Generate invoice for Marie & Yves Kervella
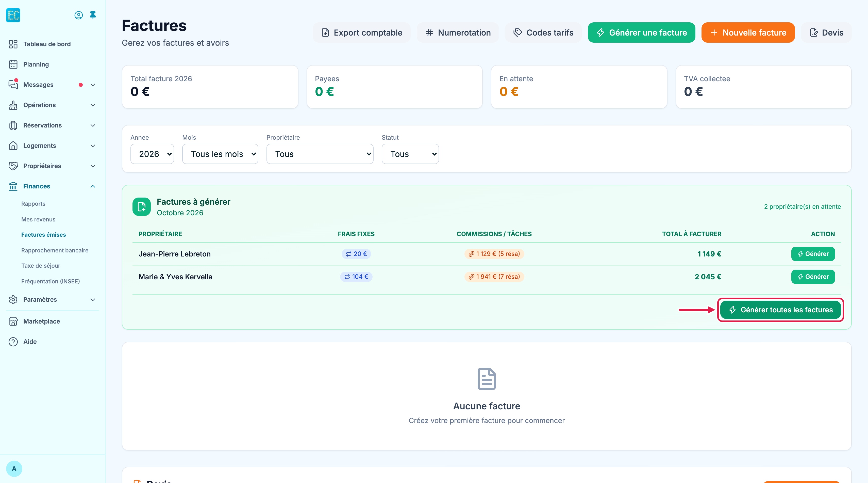This screenshot has height=483, width=868. tap(813, 277)
